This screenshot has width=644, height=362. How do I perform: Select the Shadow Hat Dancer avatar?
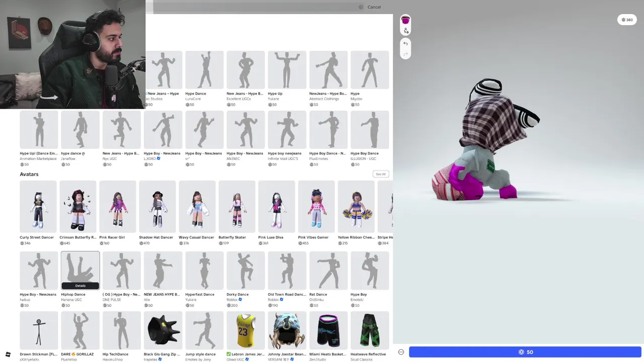coord(157,213)
